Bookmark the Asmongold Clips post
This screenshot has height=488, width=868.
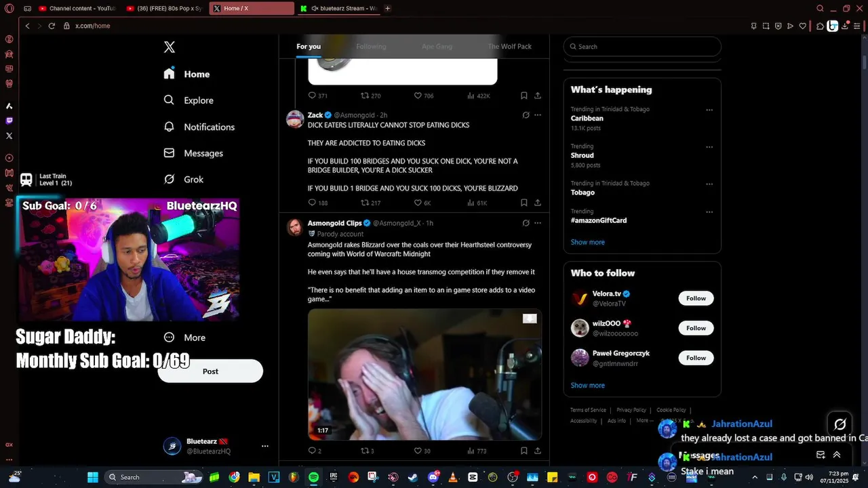[x=524, y=451]
